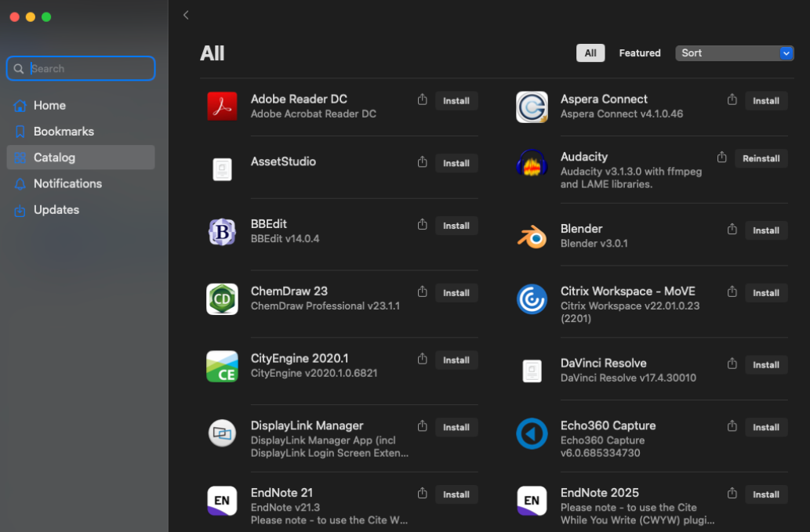The width and height of the screenshot is (810, 532).
Task: Click the BBEdit v14.0.4 version text
Action: click(x=285, y=239)
